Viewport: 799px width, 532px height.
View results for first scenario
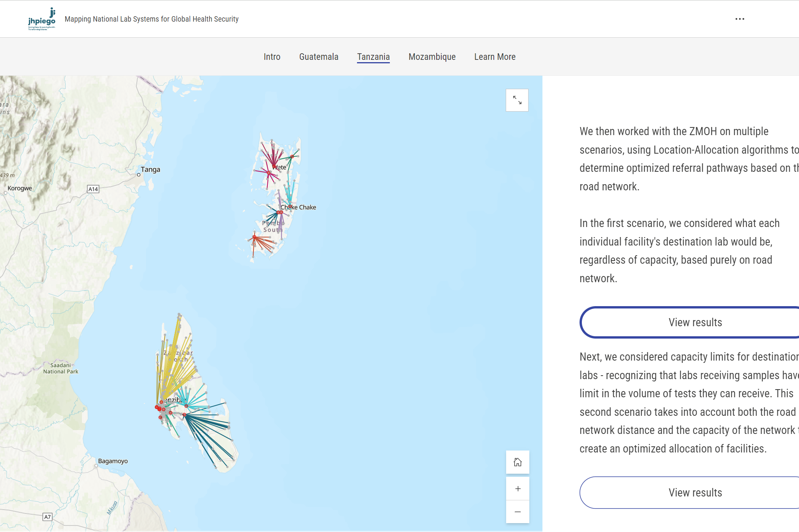click(695, 322)
